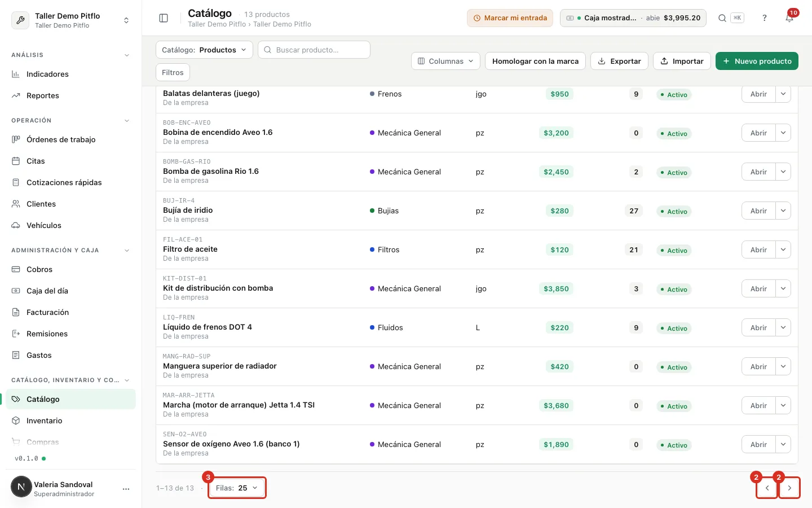Click Exportar button
Viewport: 812px width, 508px height.
click(x=619, y=61)
